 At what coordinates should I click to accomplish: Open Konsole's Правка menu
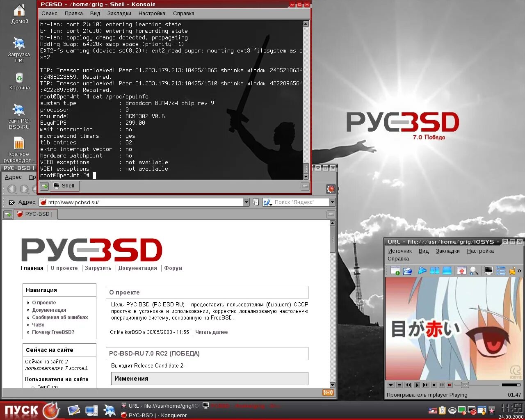point(74,14)
